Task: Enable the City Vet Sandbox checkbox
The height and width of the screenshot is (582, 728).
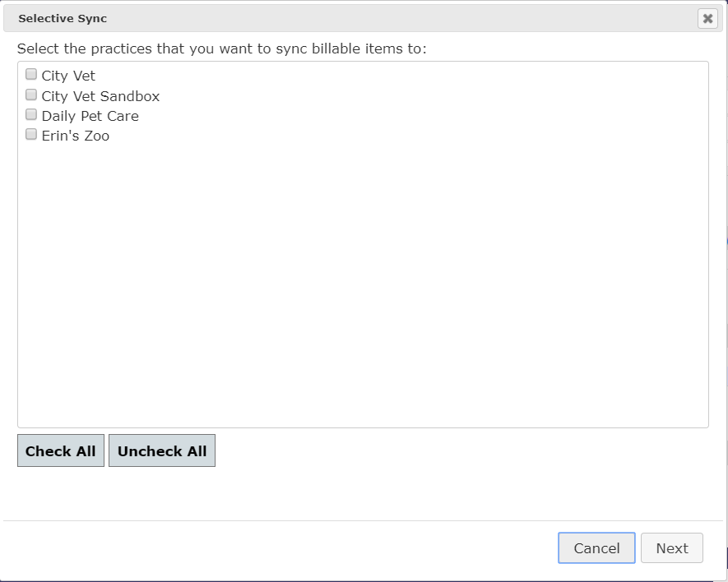Action: (x=31, y=95)
